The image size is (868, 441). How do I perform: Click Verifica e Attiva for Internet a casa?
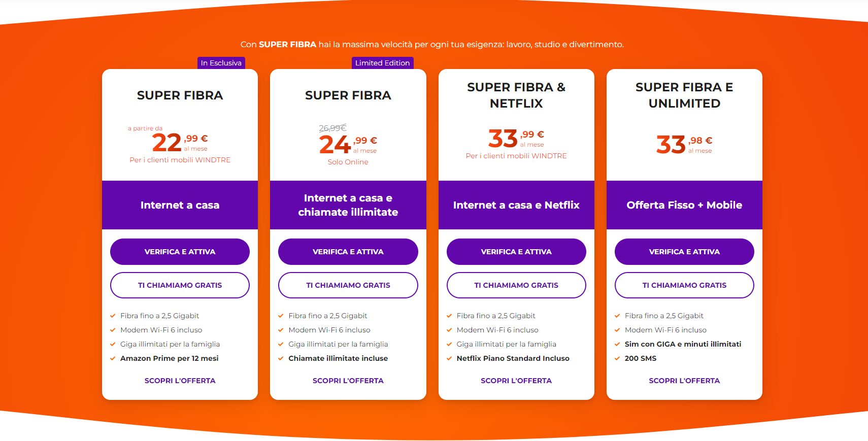tap(180, 252)
